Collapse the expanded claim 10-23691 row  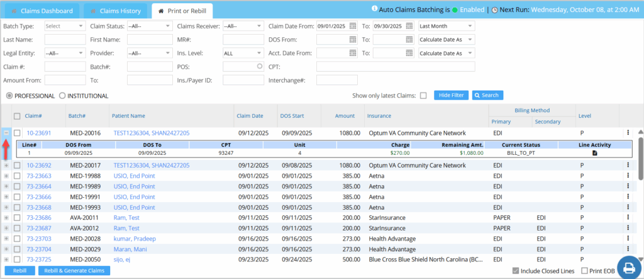click(6, 133)
